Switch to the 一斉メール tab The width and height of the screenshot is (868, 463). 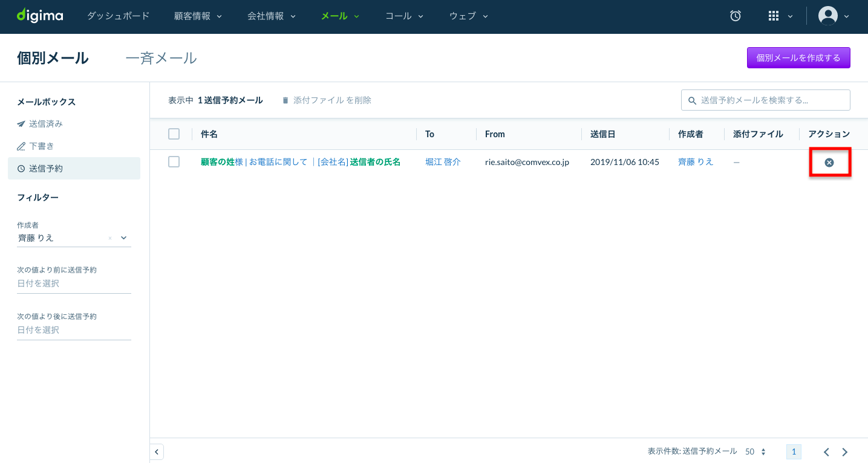[x=161, y=58]
